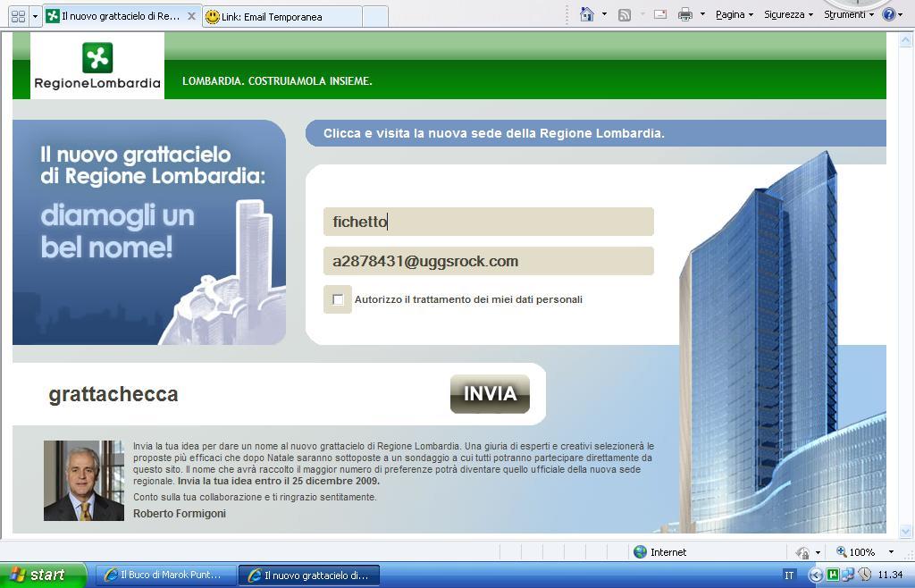Open the Pagina dropdown menu
Viewport: 915px width, 588px height.
(x=734, y=14)
